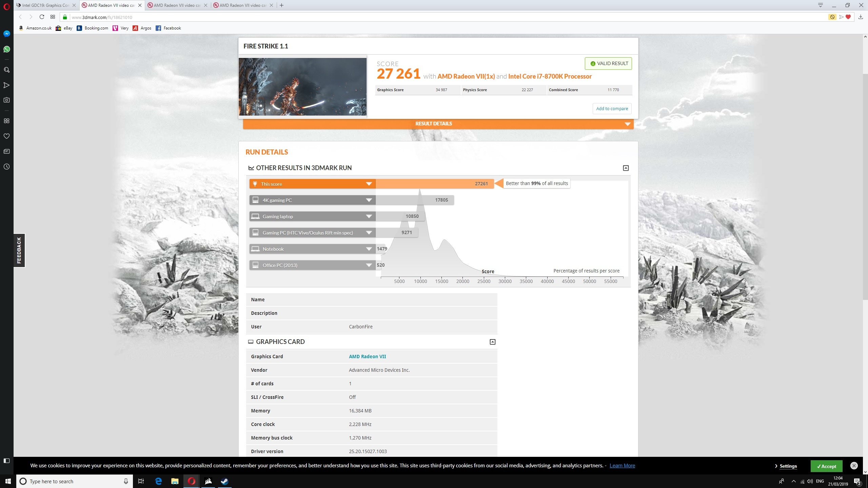Open the sidebar news icon
This screenshot has width=868, height=488.
click(6, 151)
